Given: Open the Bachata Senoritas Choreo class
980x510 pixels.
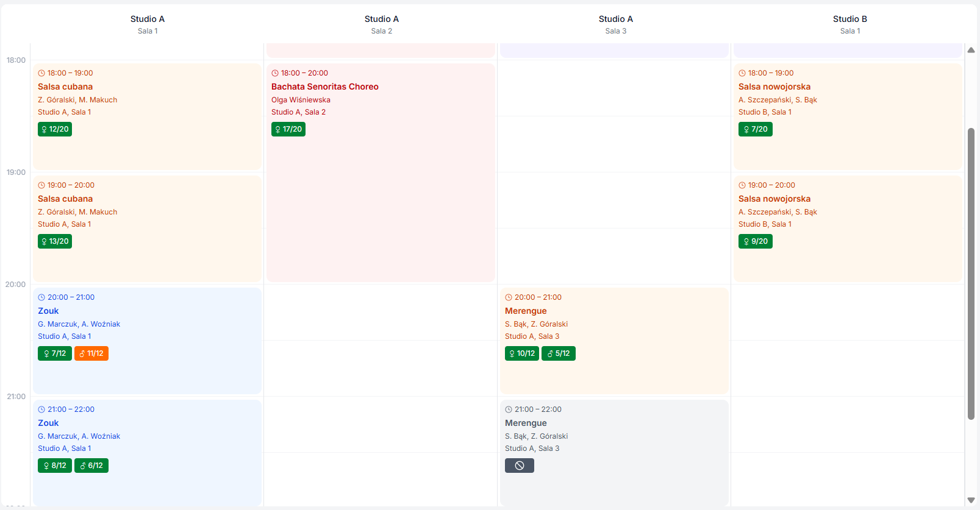Looking at the screenshot, I should click(324, 87).
